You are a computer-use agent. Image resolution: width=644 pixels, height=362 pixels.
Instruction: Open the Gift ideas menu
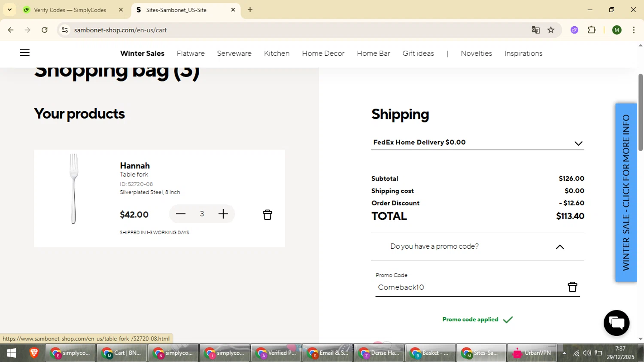tap(418, 53)
